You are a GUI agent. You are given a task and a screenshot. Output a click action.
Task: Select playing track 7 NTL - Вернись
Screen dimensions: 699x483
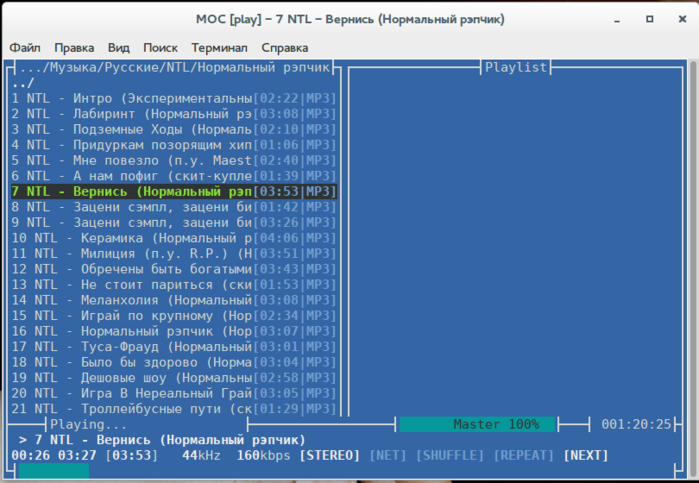click(174, 191)
